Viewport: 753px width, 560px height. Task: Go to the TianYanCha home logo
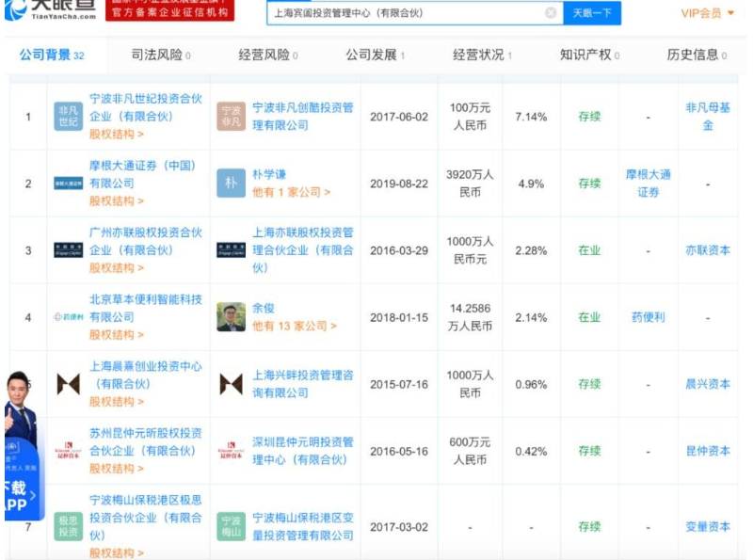[51, 9]
